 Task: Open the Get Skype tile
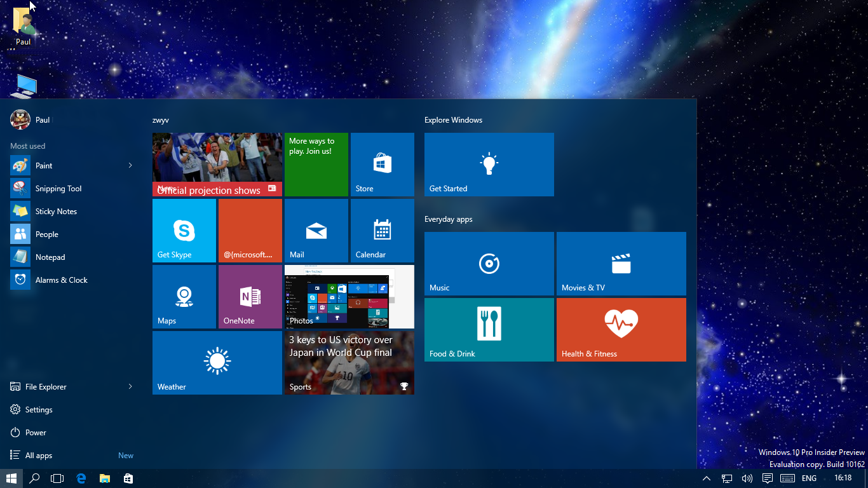(184, 231)
